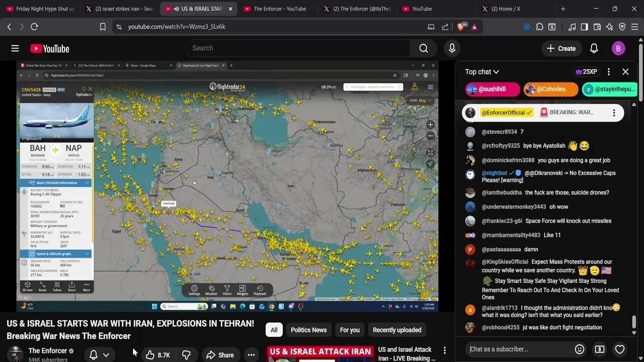Dislike the video

pos(186,355)
